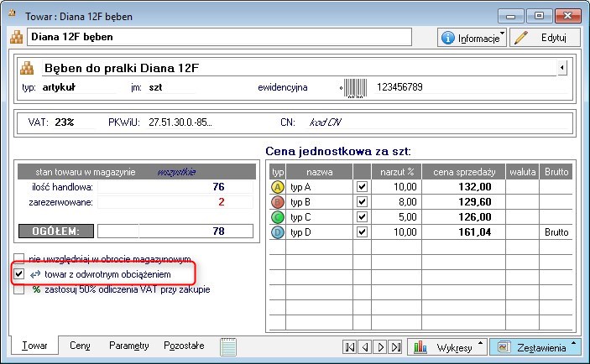Click the 'waluta' column header
Image resolution: width=590 pixels, height=364 pixels.
(522, 172)
